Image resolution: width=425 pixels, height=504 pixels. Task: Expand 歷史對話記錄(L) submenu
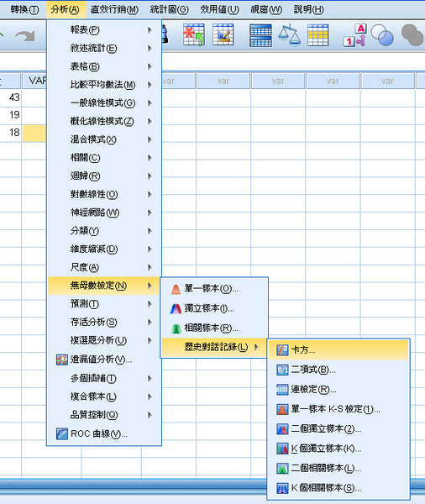point(214,348)
